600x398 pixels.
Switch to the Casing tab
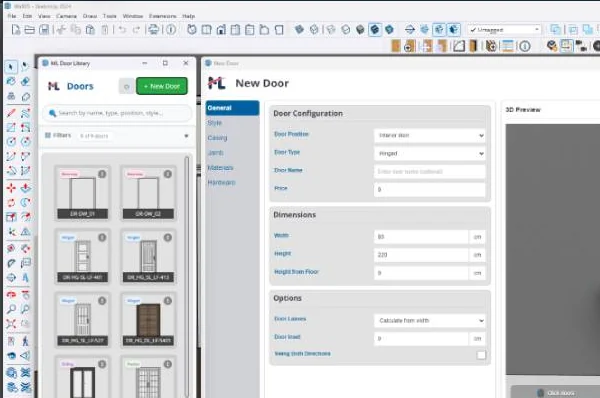click(232, 138)
